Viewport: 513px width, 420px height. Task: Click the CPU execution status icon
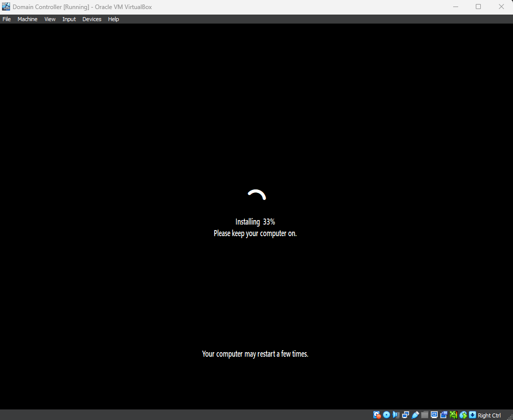pos(453,415)
